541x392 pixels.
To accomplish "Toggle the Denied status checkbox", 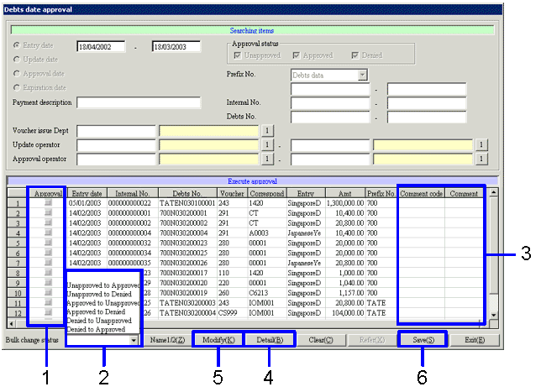I will (355, 55).
